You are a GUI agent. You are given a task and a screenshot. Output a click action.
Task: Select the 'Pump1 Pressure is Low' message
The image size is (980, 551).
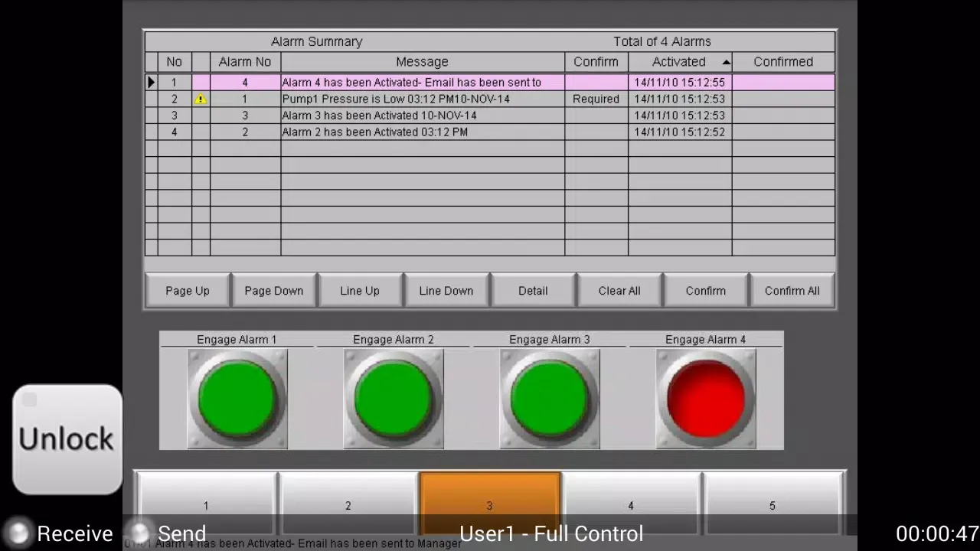(396, 99)
